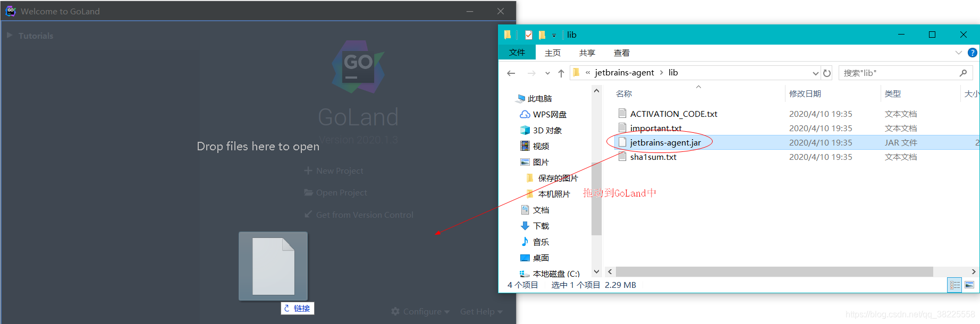Open the 文件 tab in Explorer
Screen dimensions: 980x324
(517, 53)
